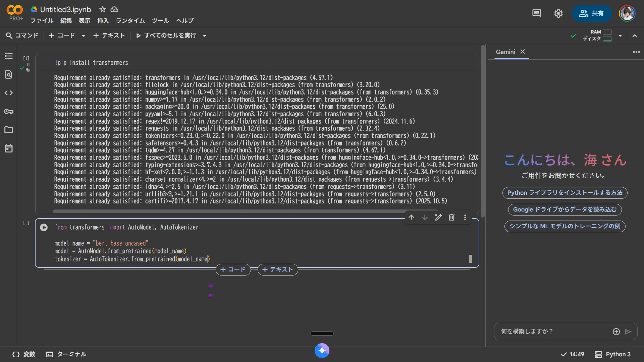Open the variables inspector
644x362 pixels.
[23, 354]
